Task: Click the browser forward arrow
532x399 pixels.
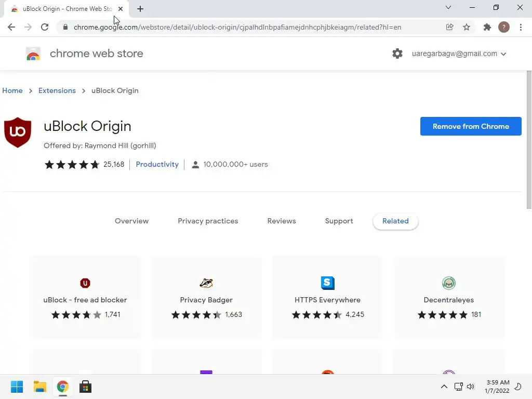Action: point(28,27)
